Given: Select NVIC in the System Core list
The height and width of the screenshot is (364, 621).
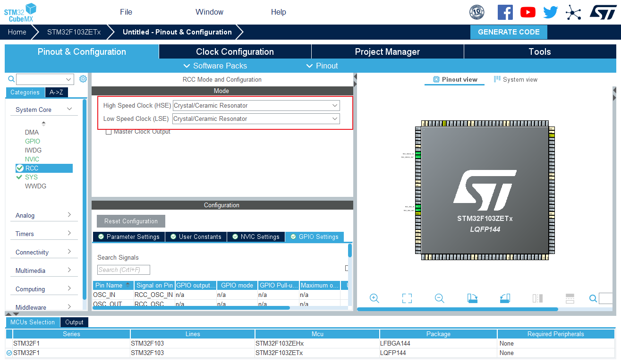Looking at the screenshot, I should click(x=32, y=159).
